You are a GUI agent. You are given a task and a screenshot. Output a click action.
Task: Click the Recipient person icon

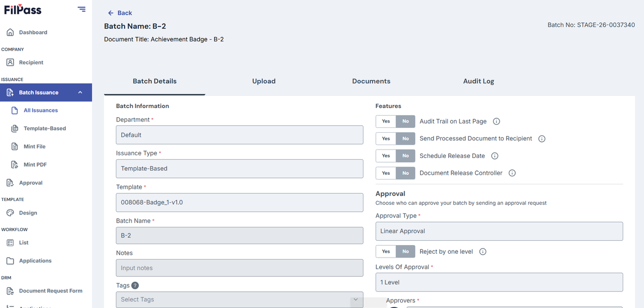point(10,62)
